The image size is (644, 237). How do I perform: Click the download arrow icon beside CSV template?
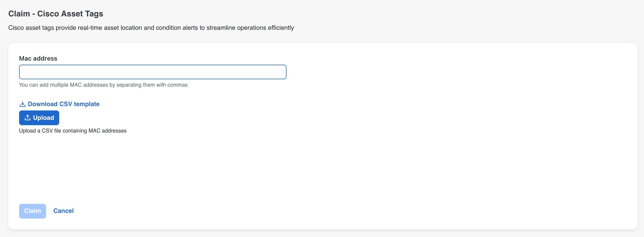click(23, 104)
